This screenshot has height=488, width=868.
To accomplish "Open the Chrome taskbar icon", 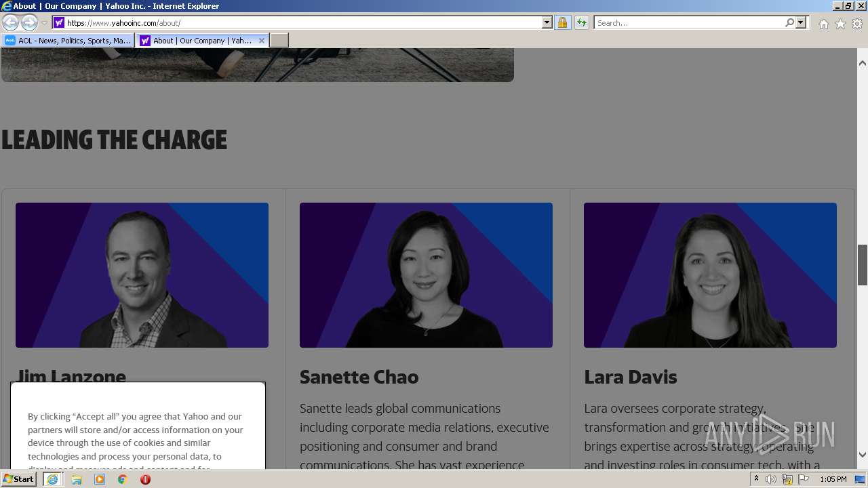I will click(x=123, y=479).
